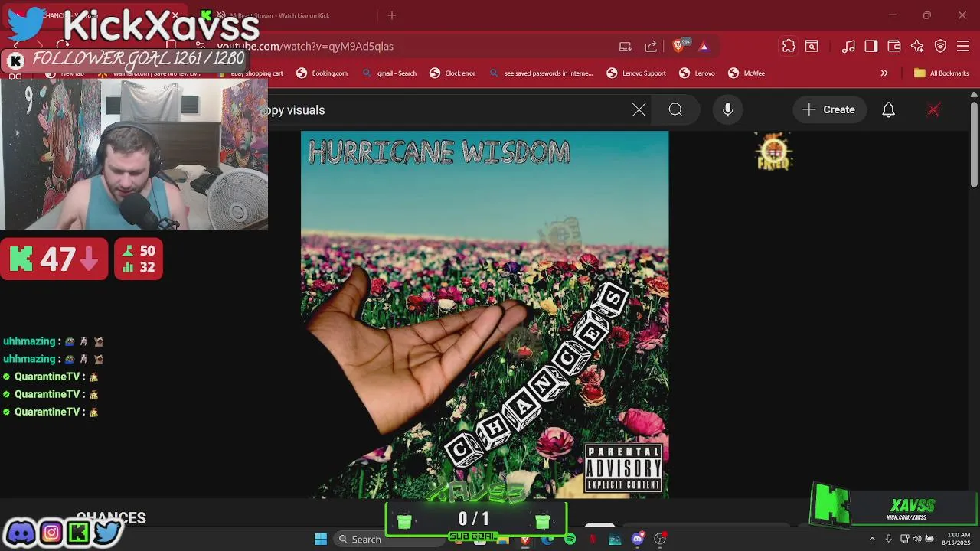This screenshot has width=980, height=551.
Task: Click the system tray microphone icon
Action: [x=888, y=540]
